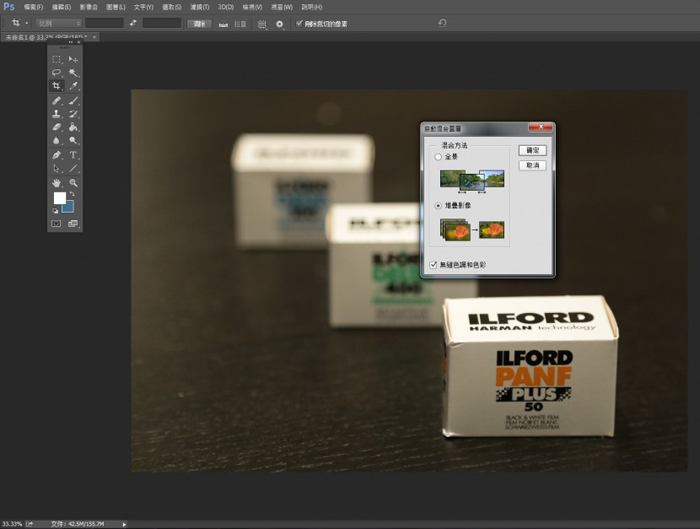This screenshot has width=700, height=529.
Task: Select the Move tool
Action: click(x=73, y=59)
